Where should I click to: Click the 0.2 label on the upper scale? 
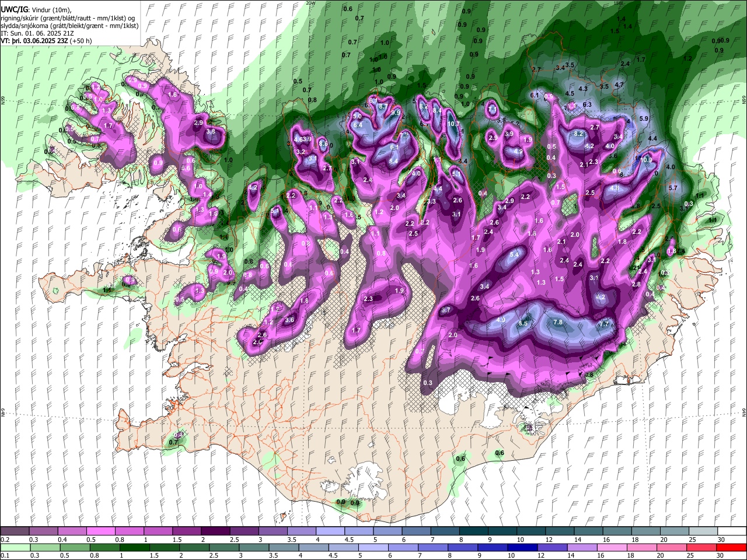(x=5, y=540)
